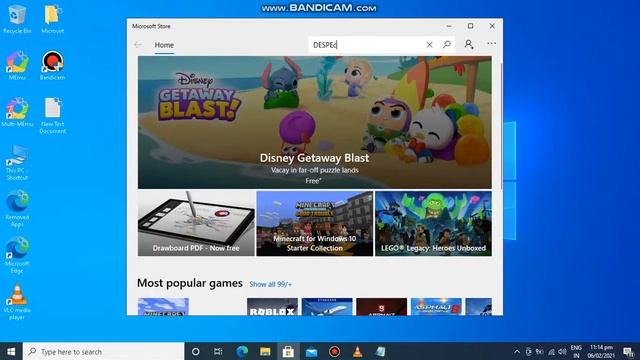Open the Roblox game thumbnail
The image size is (640, 360).
point(272,307)
